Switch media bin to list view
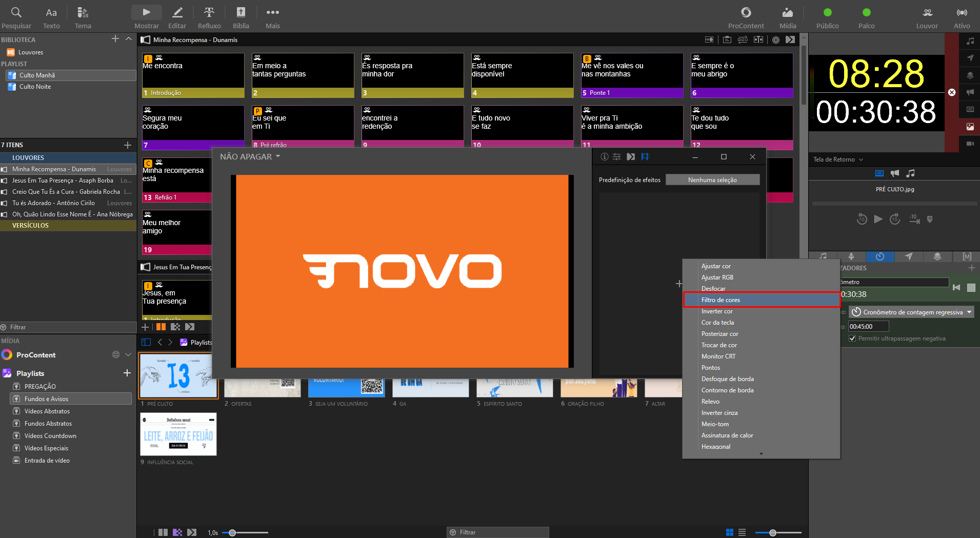The height and width of the screenshot is (538, 980). tap(742, 533)
